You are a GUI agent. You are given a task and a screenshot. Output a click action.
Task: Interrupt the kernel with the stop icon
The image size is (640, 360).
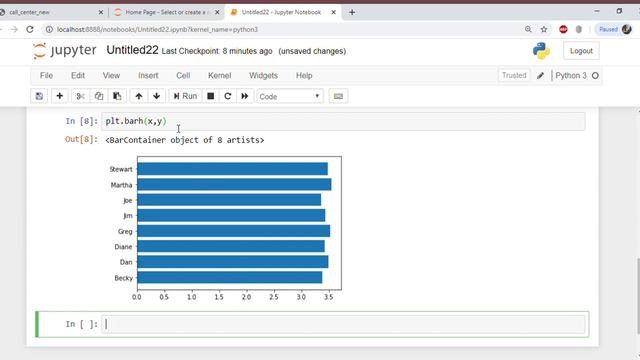(x=211, y=96)
